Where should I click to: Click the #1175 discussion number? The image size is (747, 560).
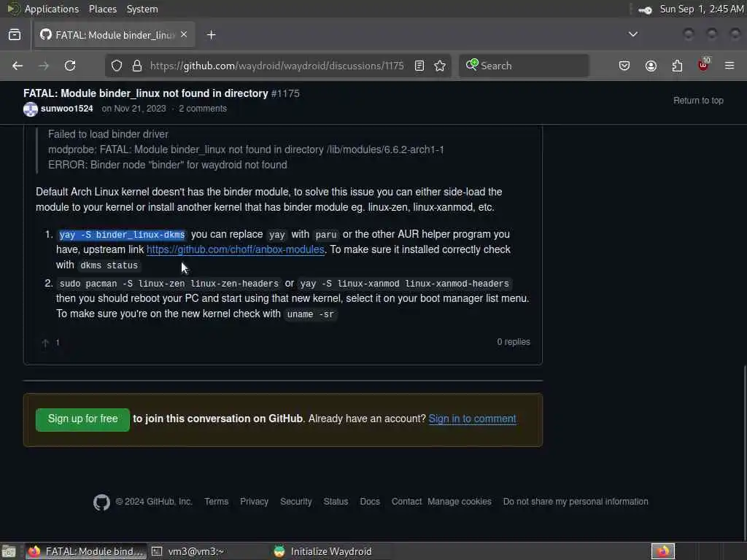coord(285,93)
